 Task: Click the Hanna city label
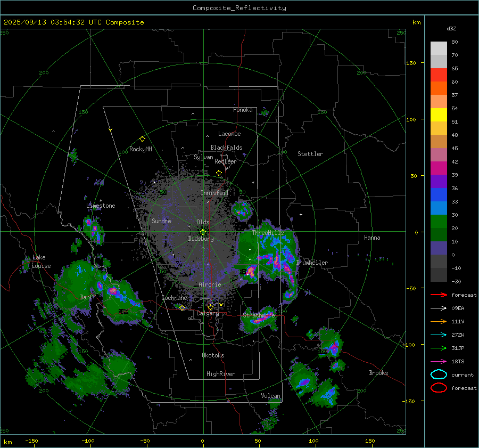coord(372,238)
